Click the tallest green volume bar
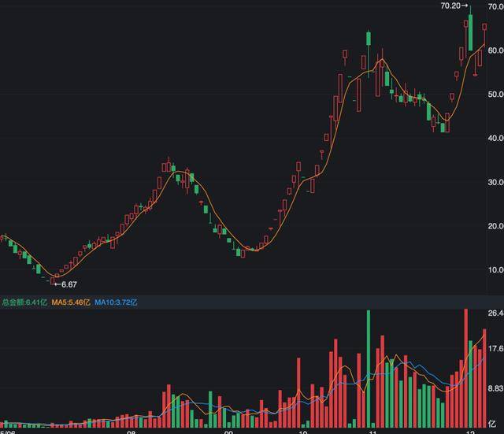The width and height of the screenshot is (504, 434). click(x=368, y=369)
